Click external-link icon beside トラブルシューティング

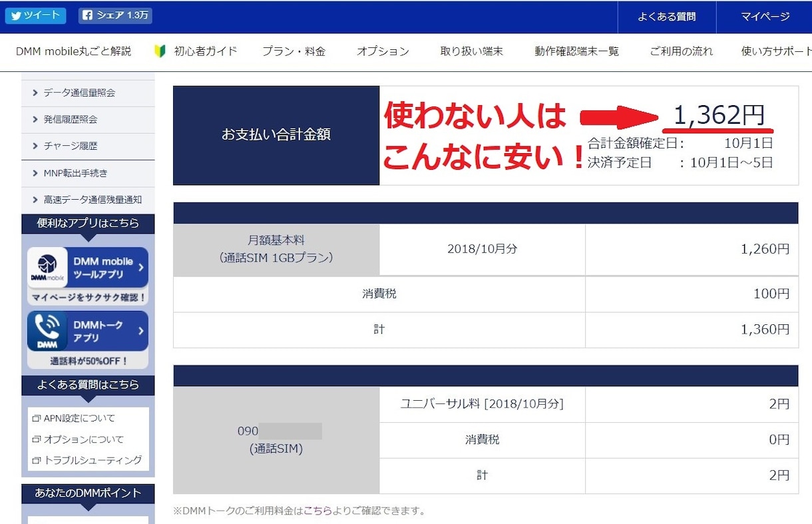tap(36, 460)
